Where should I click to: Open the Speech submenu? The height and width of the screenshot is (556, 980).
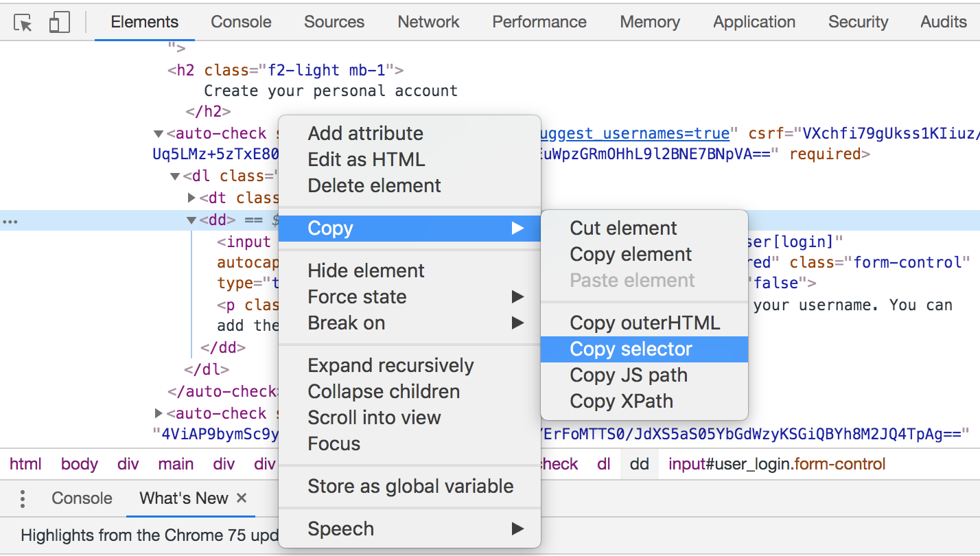coord(341,529)
